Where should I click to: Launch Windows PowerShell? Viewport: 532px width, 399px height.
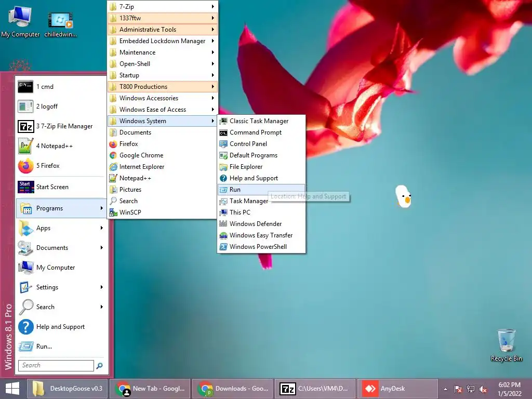[x=261, y=247]
